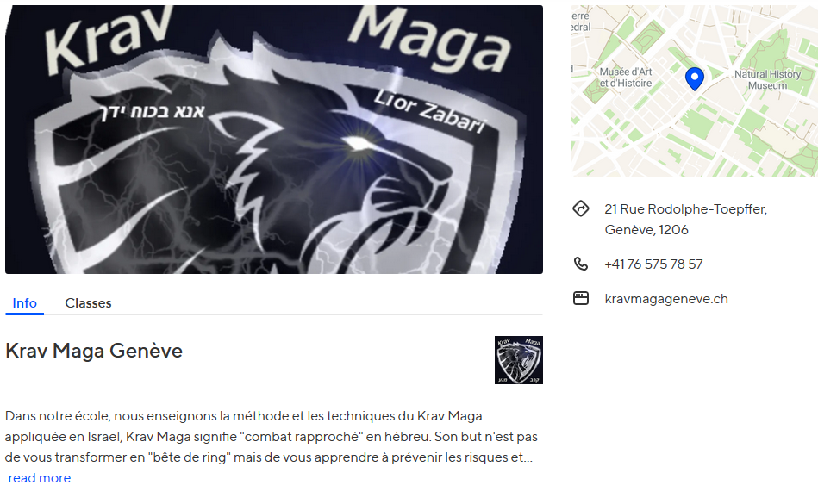Click the website browser icon

point(581,298)
